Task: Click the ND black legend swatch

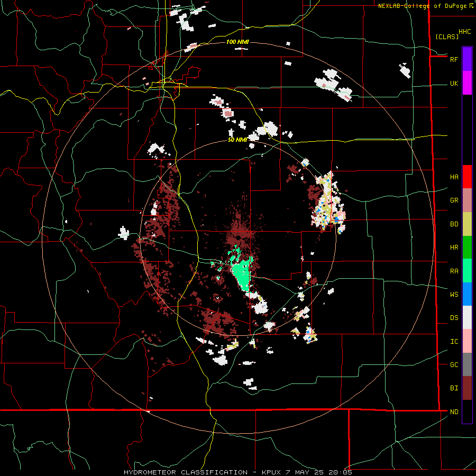Action: 467,411
